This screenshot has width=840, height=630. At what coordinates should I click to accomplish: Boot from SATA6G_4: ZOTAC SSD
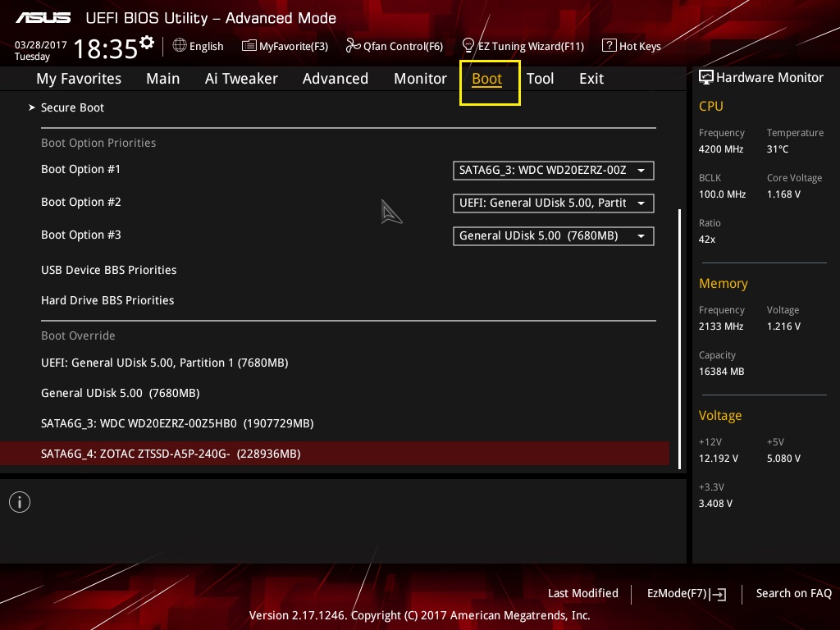335,454
